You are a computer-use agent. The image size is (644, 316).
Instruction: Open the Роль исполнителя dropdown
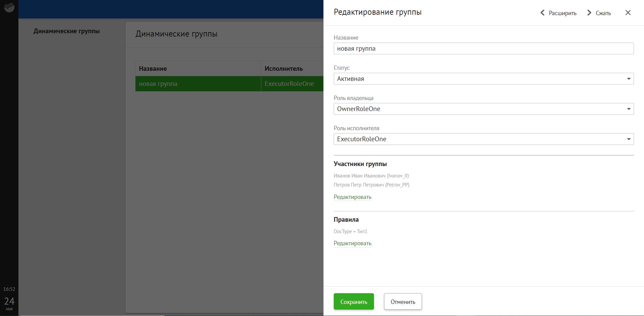[x=629, y=139]
